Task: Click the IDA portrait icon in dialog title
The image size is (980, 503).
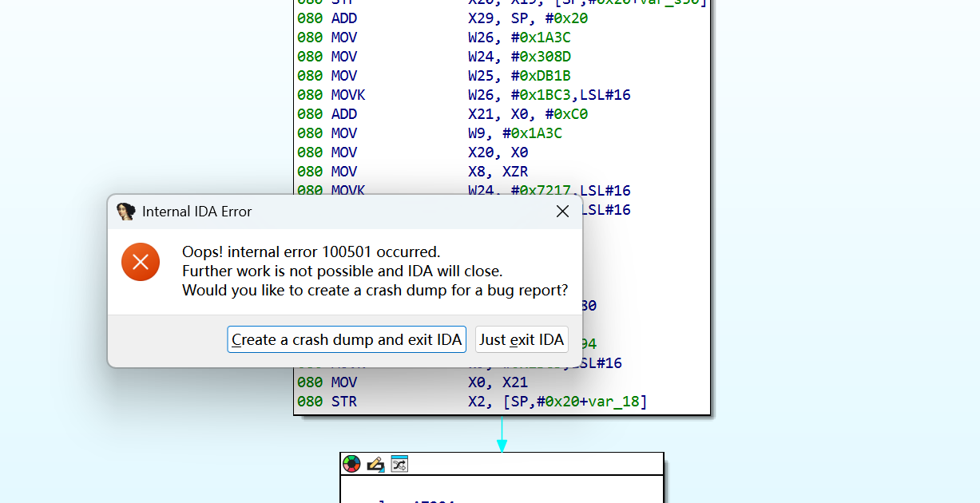Action: 125,212
